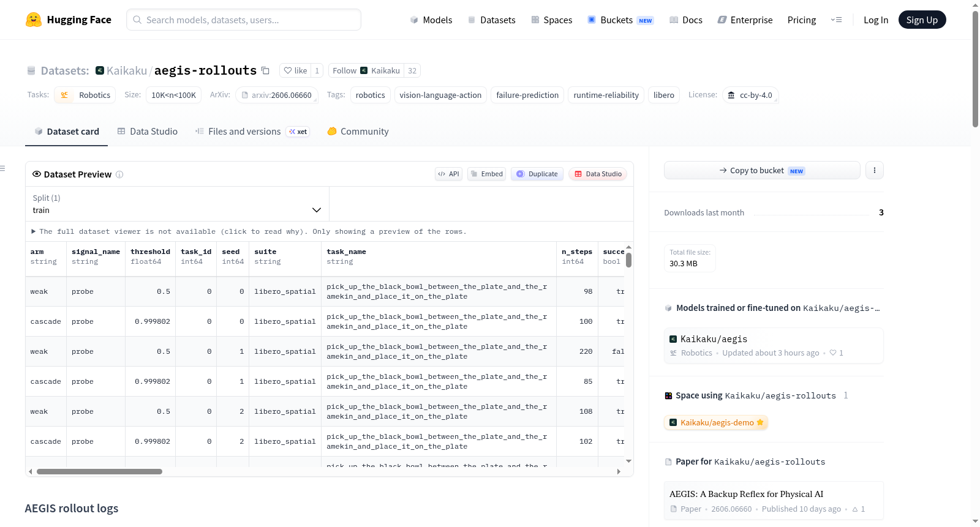The height and width of the screenshot is (527, 980).
Task: Click the Embed button
Action: (x=487, y=174)
